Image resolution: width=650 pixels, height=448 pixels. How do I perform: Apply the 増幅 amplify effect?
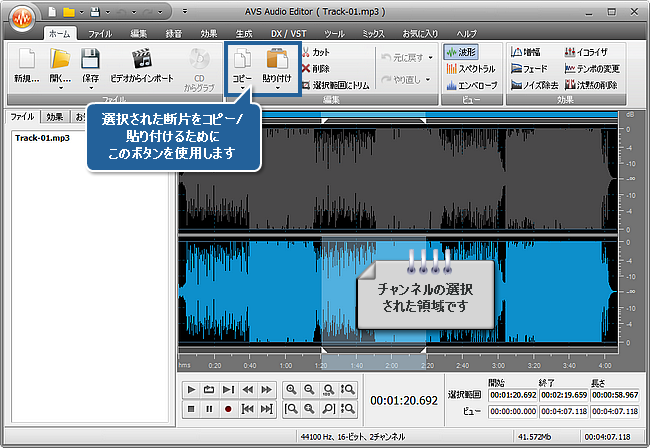pyautogui.click(x=526, y=52)
